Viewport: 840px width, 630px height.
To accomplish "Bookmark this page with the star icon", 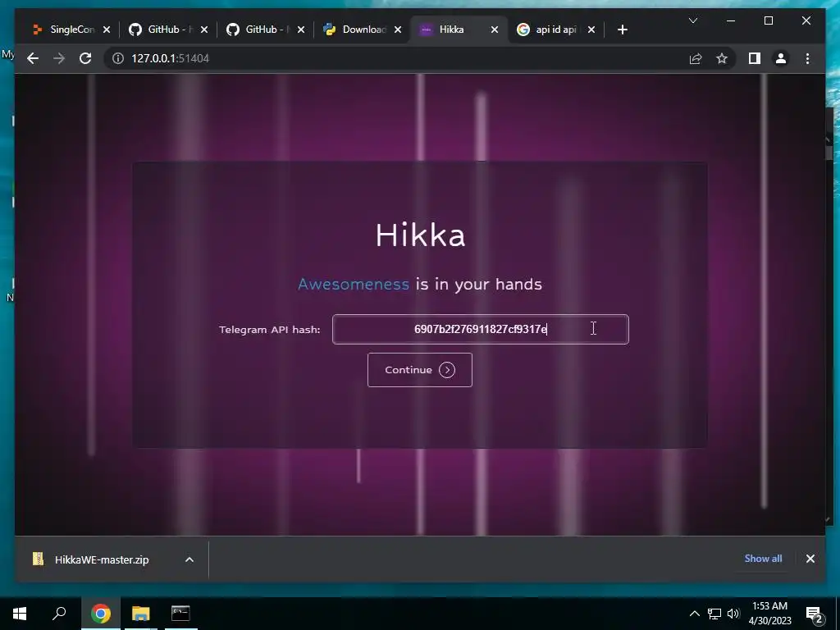I will point(722,58).
